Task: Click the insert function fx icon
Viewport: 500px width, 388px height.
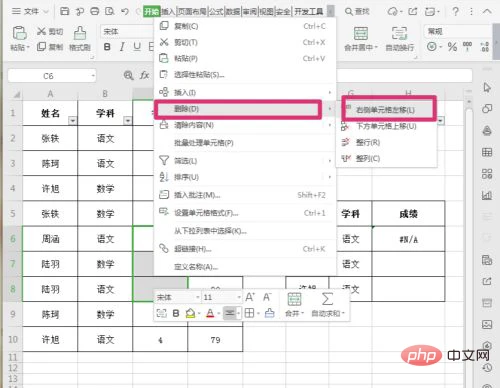Action: 144,76
